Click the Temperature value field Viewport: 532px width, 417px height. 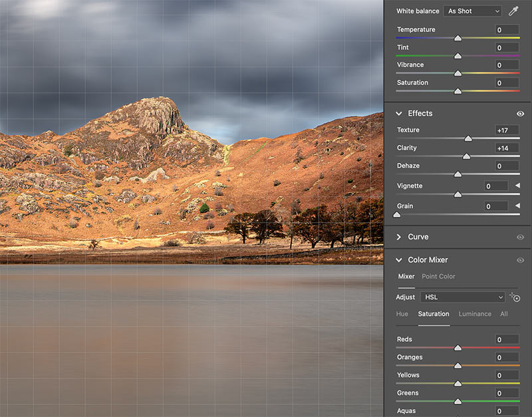507,30
